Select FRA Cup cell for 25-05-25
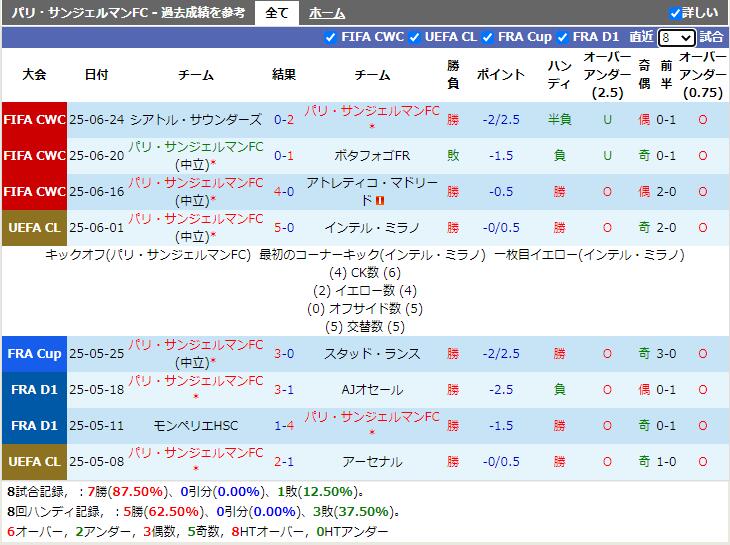 [34, 354]
